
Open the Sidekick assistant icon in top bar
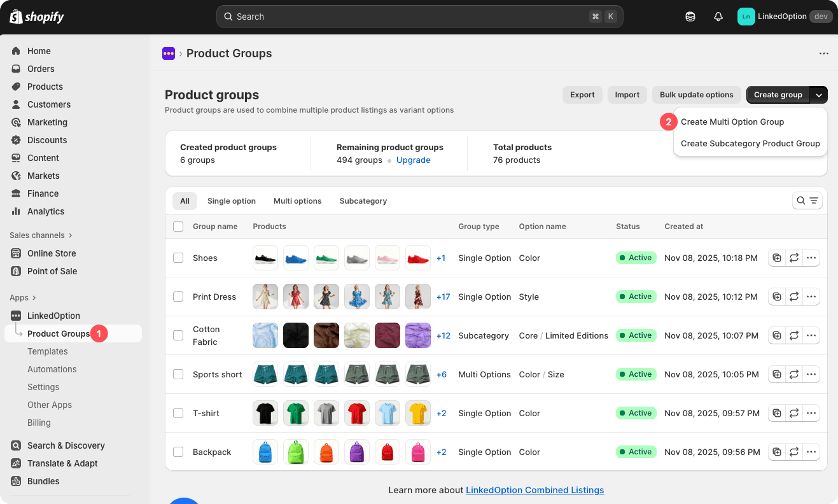coord(690,17)
